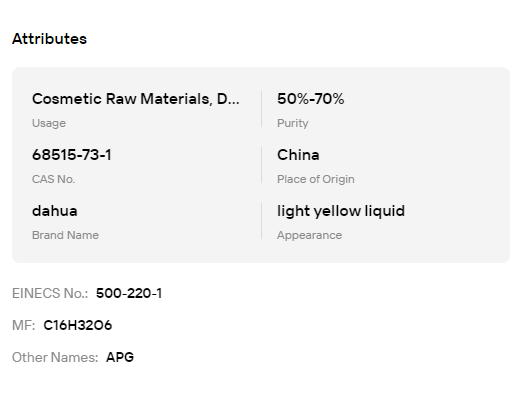Screen dimensions: 528x393
Task: Select the truncated Cosmetic Raw Materials usage value
Action: [136, 99]
